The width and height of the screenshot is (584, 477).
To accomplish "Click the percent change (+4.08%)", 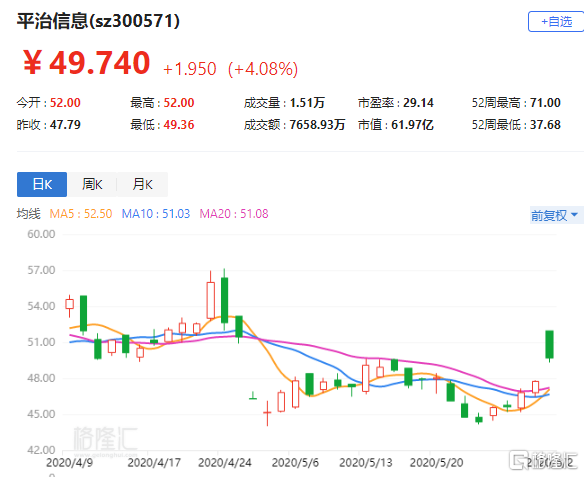I will pyautogui.click(x=263, y=69).
